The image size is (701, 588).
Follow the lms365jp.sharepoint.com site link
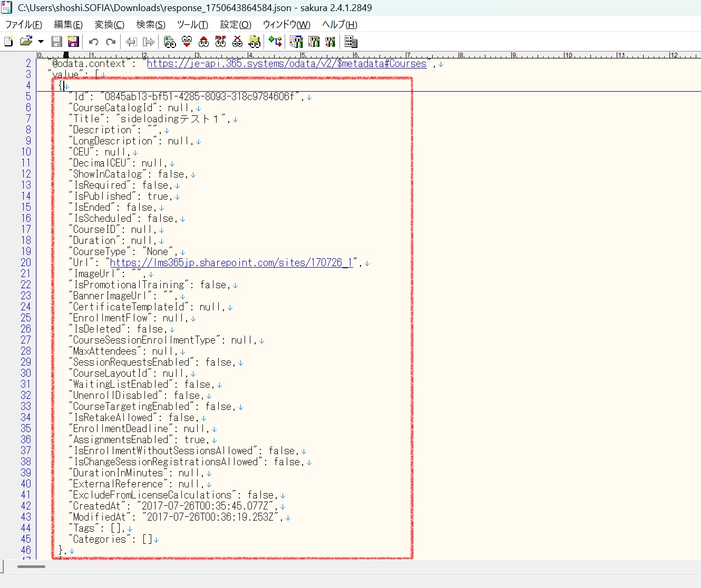pos(231,262)
